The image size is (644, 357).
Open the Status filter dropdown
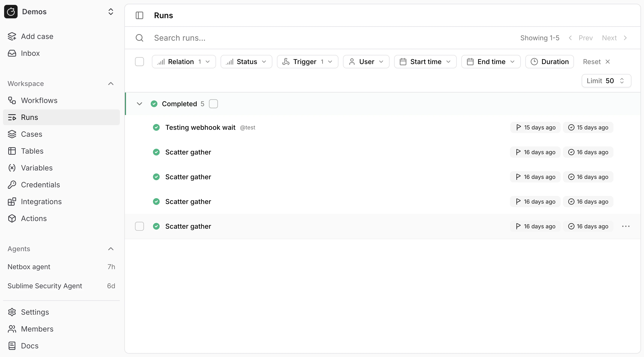(x=246, y=62)
